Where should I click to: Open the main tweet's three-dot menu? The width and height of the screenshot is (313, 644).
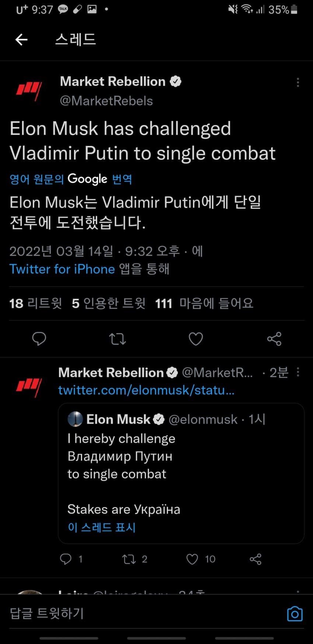click(298, 83)
